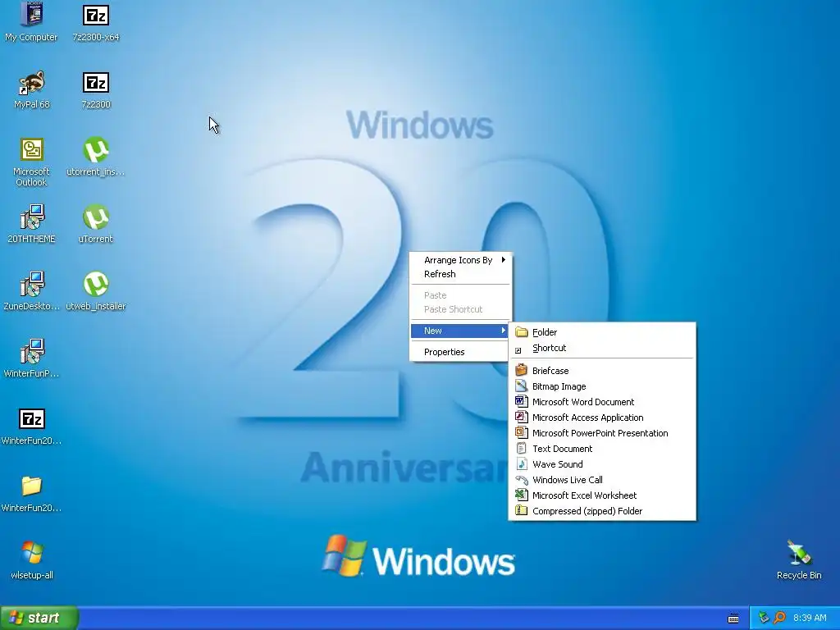
Task: Open Properties from the context menu
Action: pos(459,352)
